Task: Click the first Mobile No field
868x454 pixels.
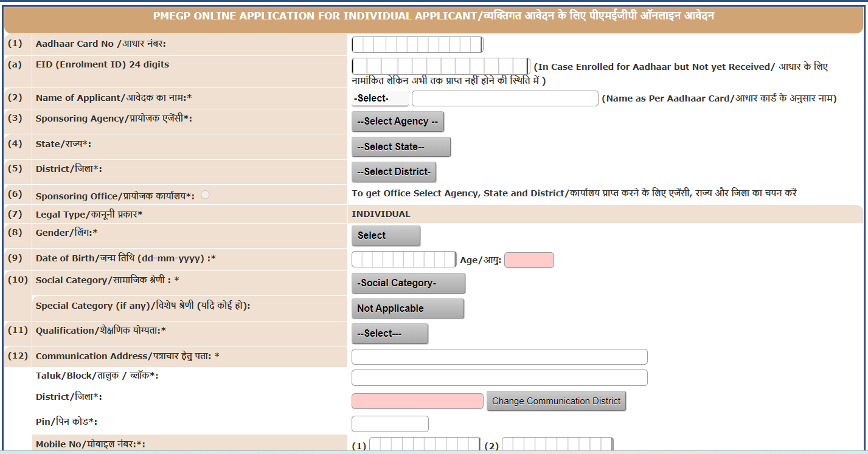Action: click(425, 445)
